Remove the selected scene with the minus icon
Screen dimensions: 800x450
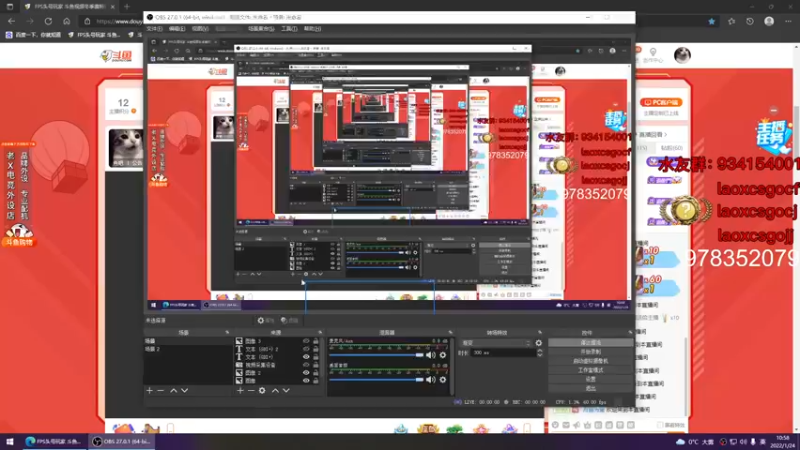[x=160, y=390]
